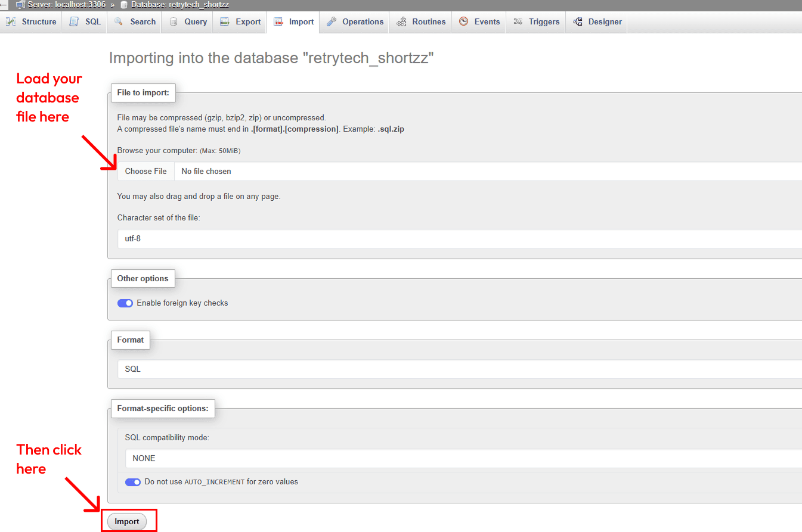Viewport: 802px width, 532px height.
Task: Open the character set utf-8 dropdown
Action: point(459,239)
